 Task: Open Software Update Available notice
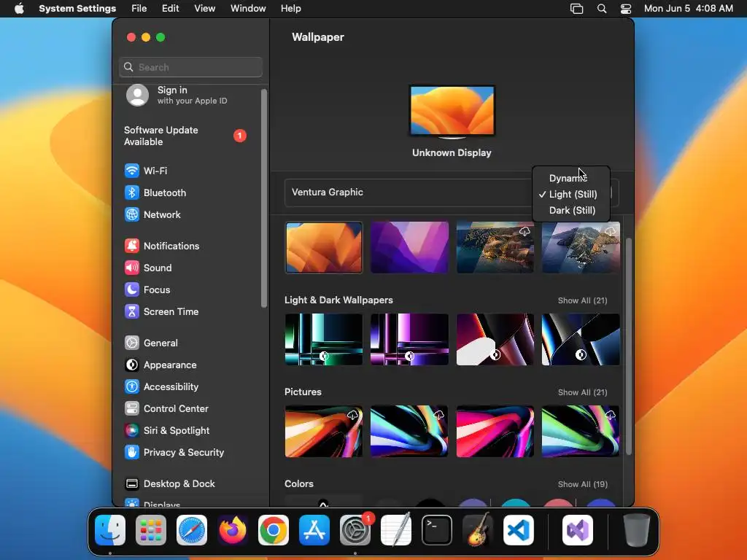tap(185, 136)
